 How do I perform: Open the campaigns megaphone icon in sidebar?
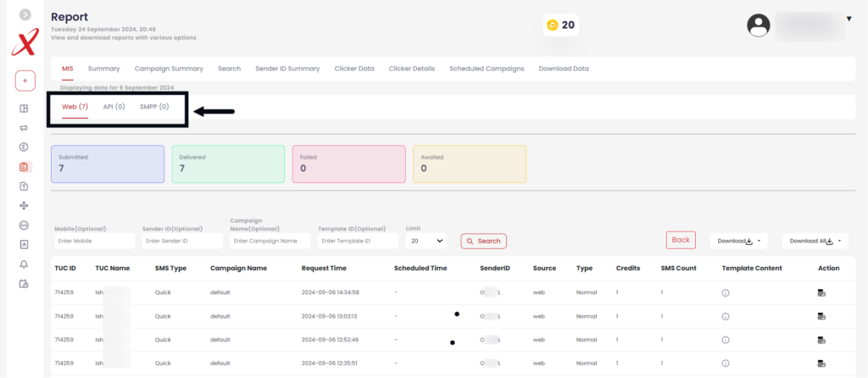coord(24,128)
